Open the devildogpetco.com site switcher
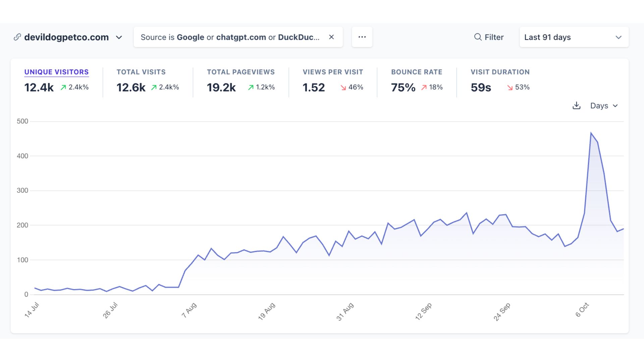 click(119, 38)
